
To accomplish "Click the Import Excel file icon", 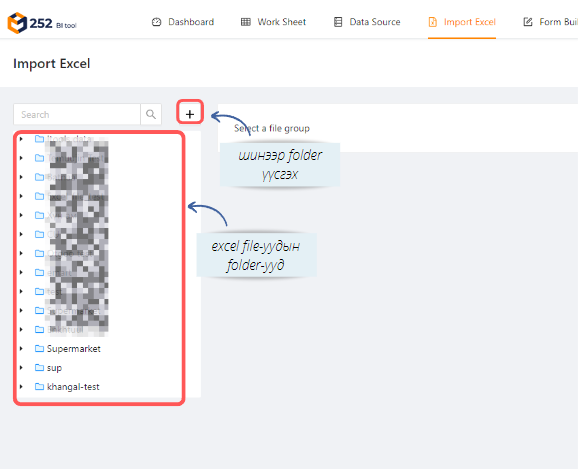I will (432, 22).
